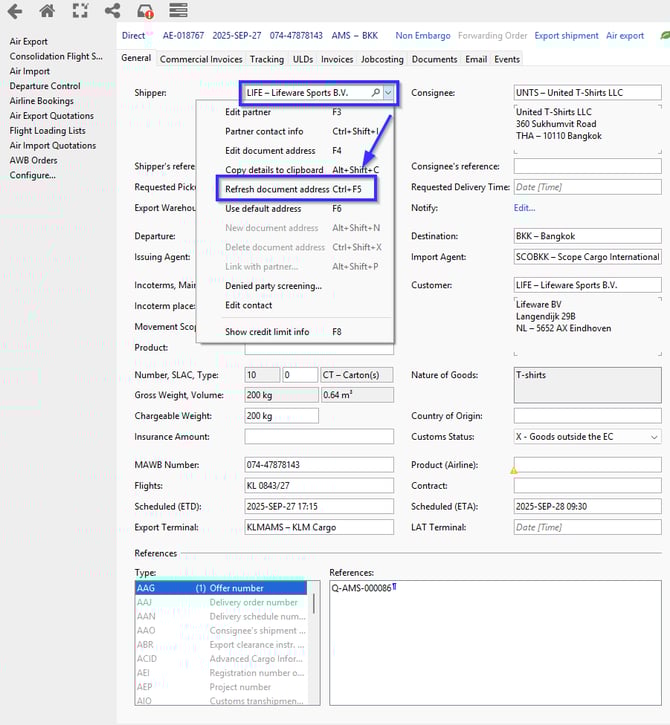Click the Country of Origin field
The height and width of the screenshot is (725, 670).
(x=587, y=415)
